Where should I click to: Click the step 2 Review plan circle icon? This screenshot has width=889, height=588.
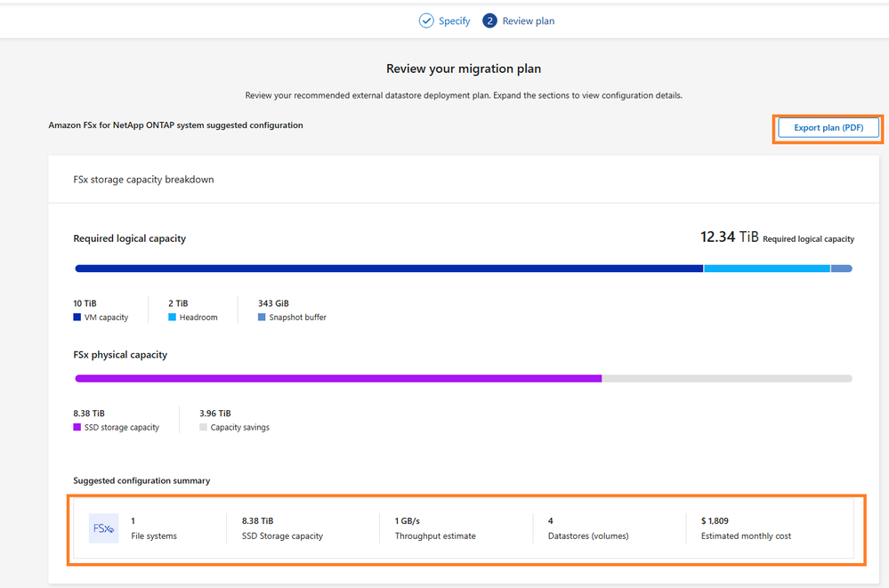coord(489,20)
